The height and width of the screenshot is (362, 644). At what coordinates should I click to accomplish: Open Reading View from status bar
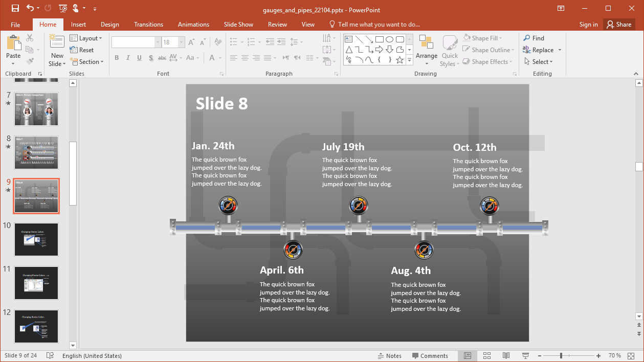click(506, 356)
